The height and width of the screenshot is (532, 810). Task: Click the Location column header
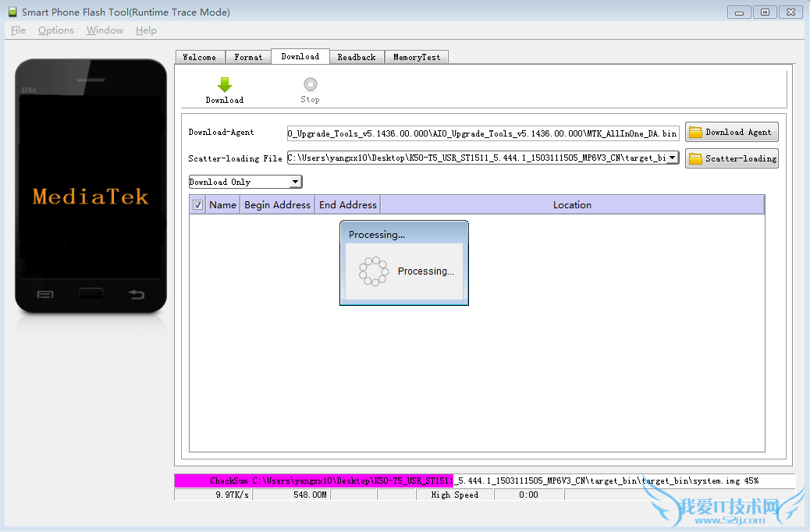[572, 204]
